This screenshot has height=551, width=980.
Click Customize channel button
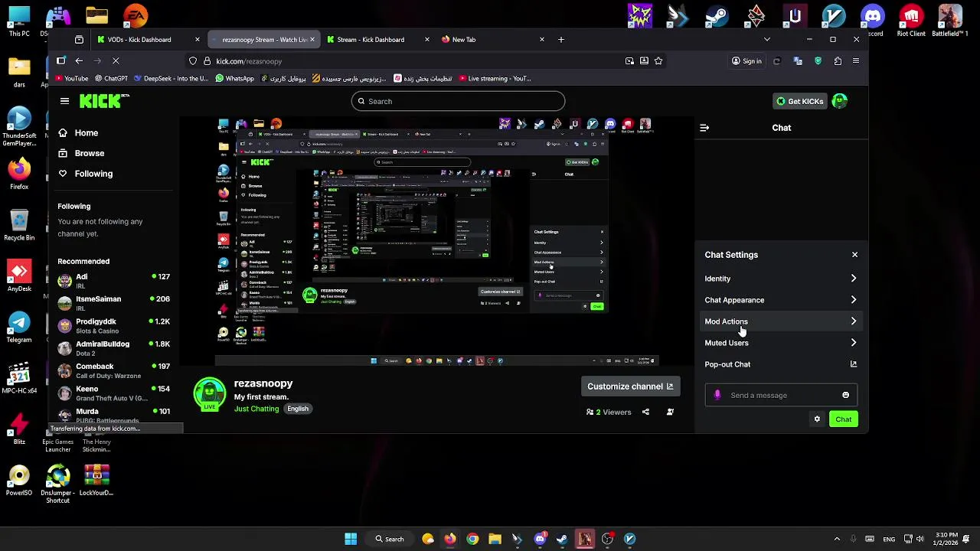(x=630, y=386)
